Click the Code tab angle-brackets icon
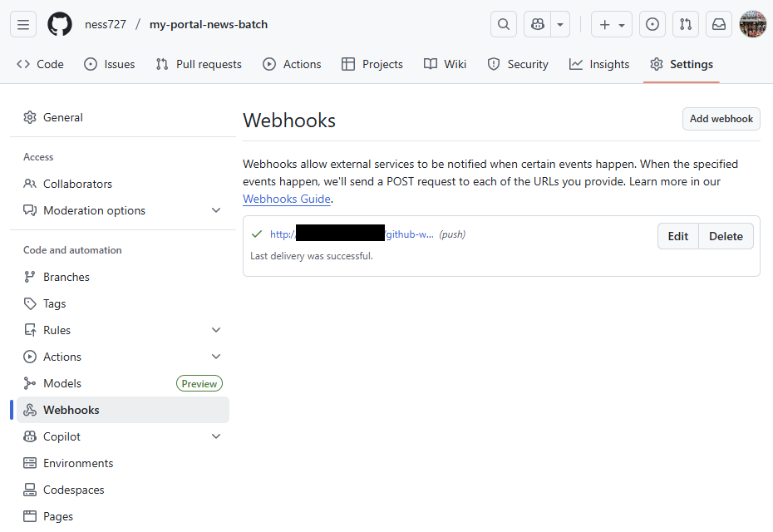The image size is (773, 532). 23,64
